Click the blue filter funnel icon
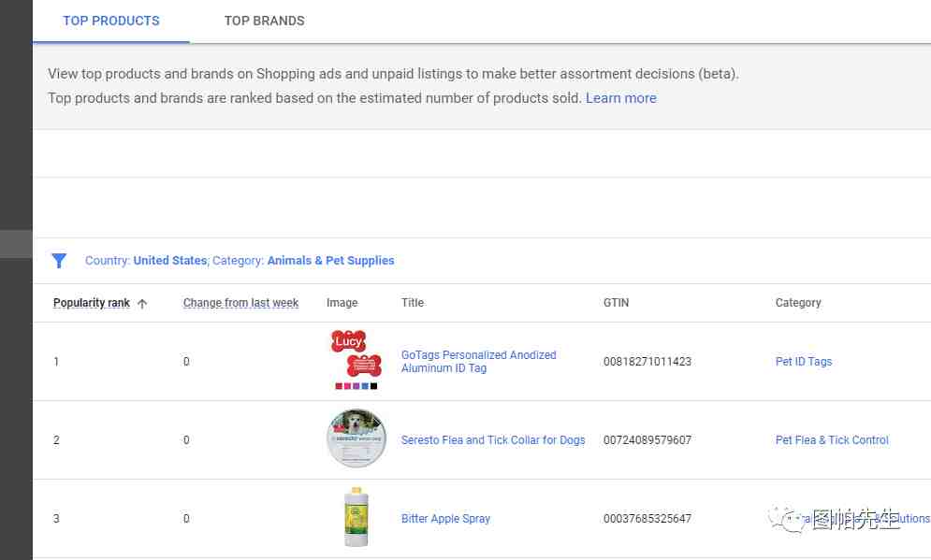Screen dimensions: 931x560 pos(59,261)
